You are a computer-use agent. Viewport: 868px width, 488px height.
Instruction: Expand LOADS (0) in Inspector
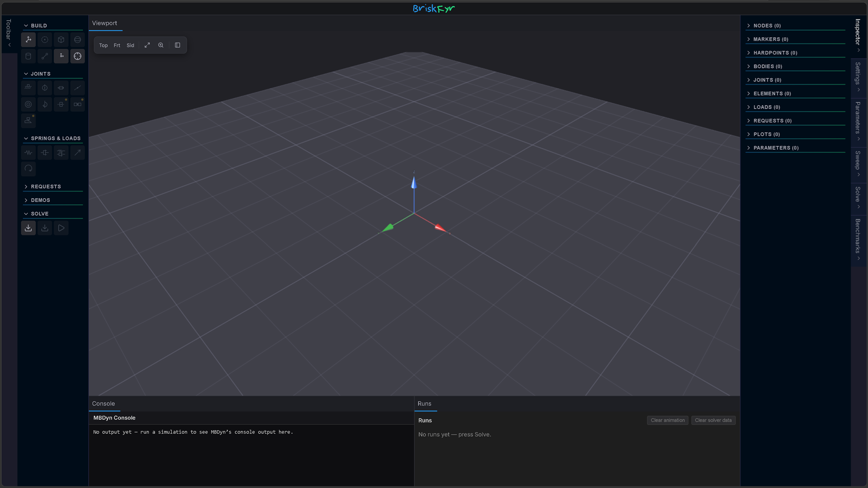click(795, 107)
